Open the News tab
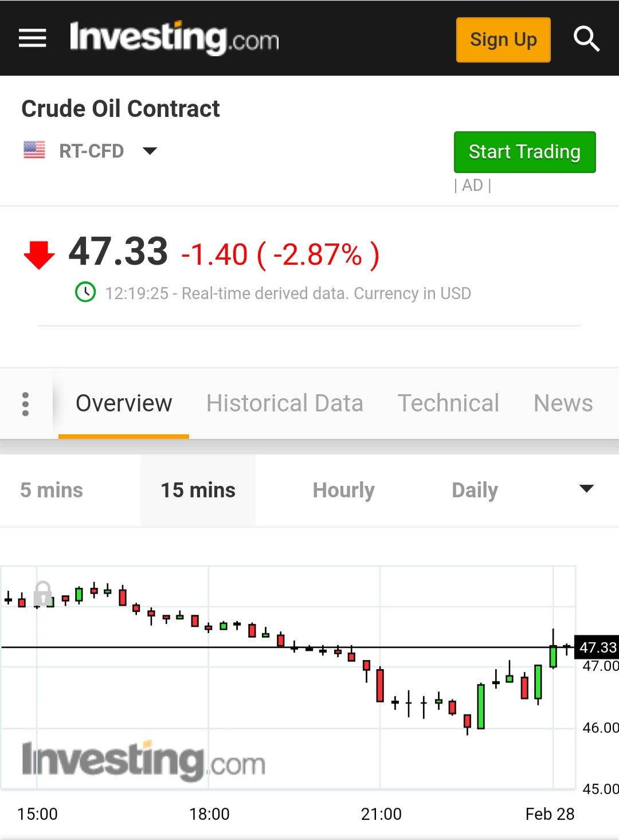 (x=563, y=403)
